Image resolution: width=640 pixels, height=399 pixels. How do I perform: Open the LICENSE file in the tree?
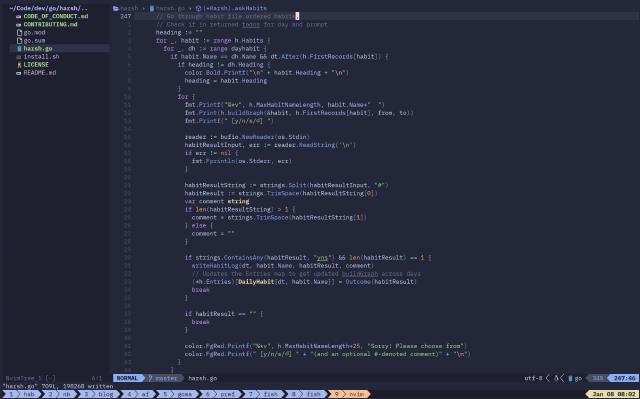pos(36,64)
